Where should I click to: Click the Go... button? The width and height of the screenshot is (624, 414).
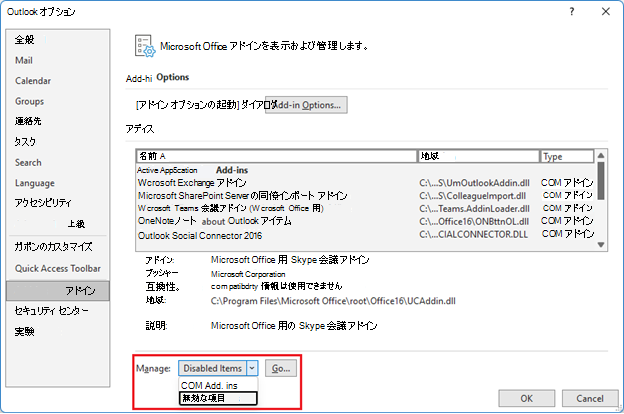(x=281, y=369)
